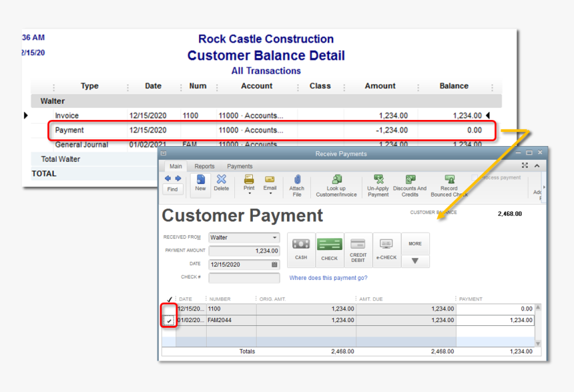Click the Check # input field

(244, 278)
